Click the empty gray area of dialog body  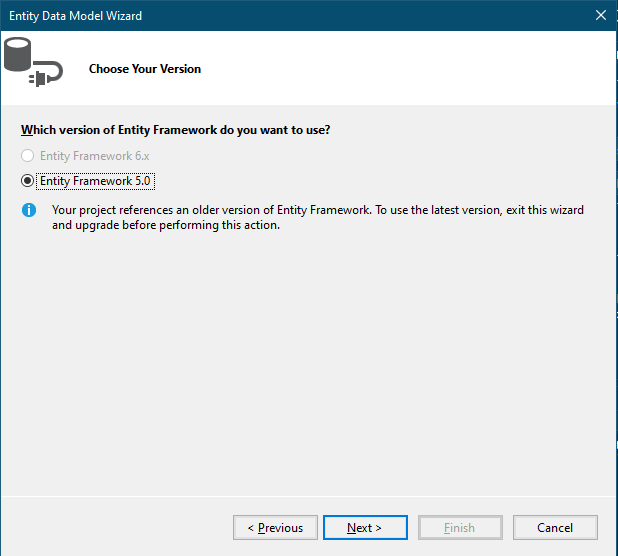[x=307, y=355]
